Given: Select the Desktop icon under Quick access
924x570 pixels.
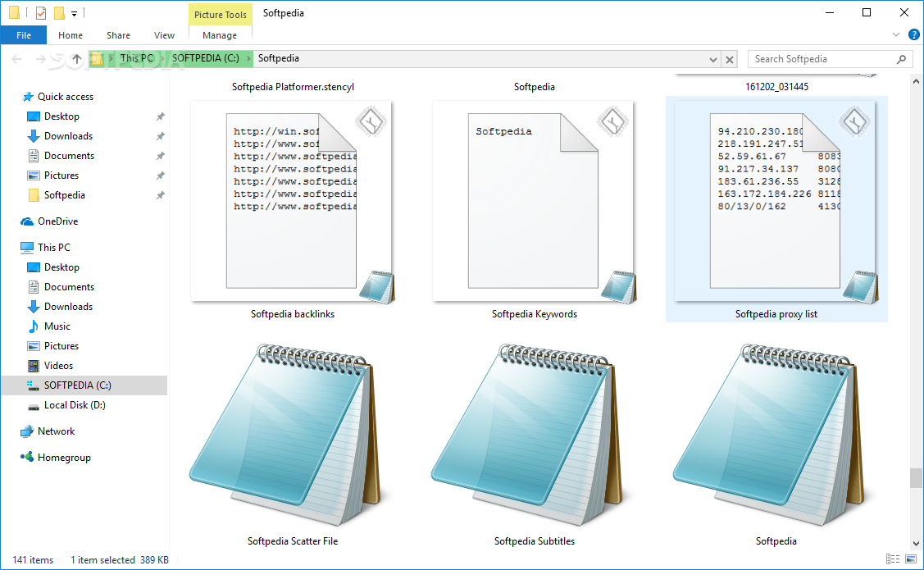Looking at the screenshot, I should pos(34,116).
